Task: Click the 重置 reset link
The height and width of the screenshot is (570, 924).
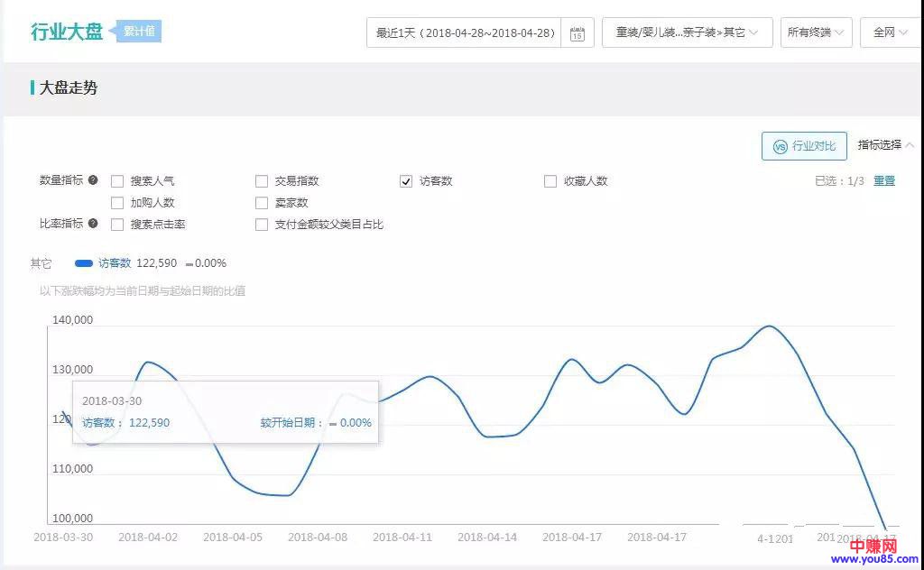Action: point(884,181)
